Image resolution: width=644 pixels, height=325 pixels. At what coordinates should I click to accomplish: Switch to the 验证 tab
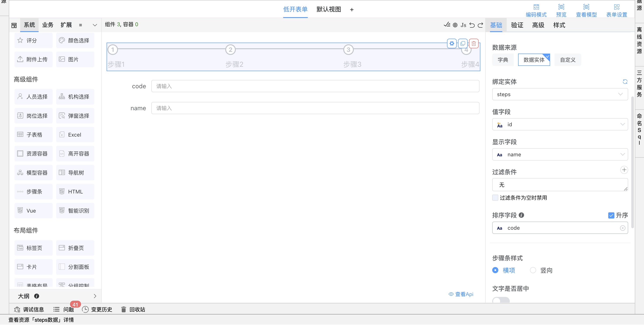517,25
